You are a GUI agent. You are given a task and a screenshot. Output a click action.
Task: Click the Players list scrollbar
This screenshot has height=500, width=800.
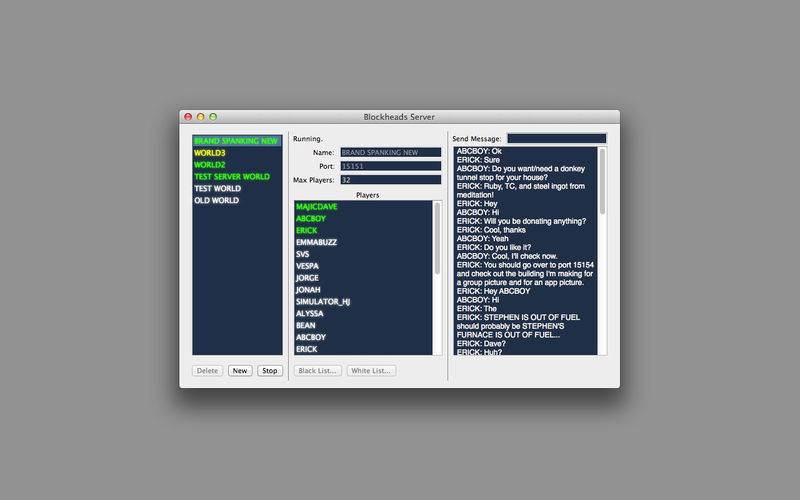437,240
